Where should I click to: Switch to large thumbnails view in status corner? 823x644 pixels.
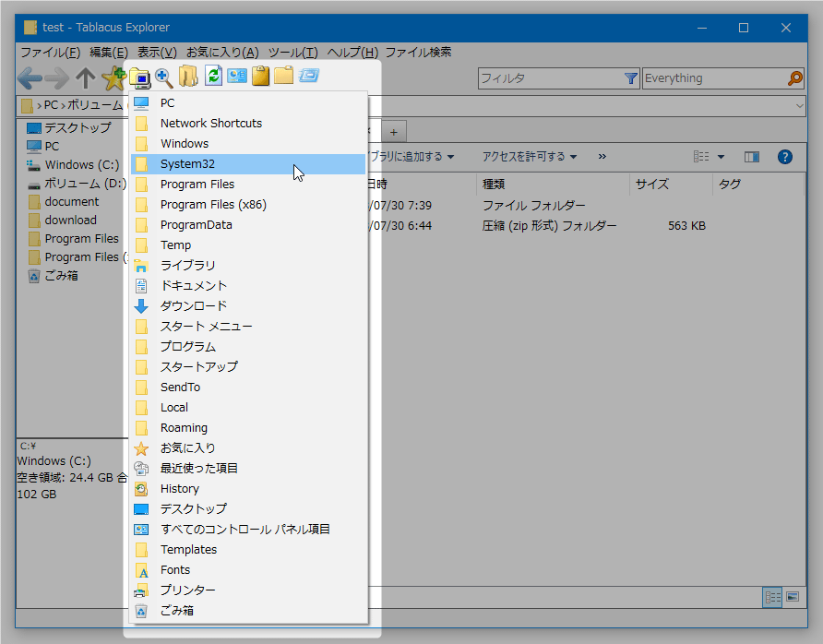793,597
